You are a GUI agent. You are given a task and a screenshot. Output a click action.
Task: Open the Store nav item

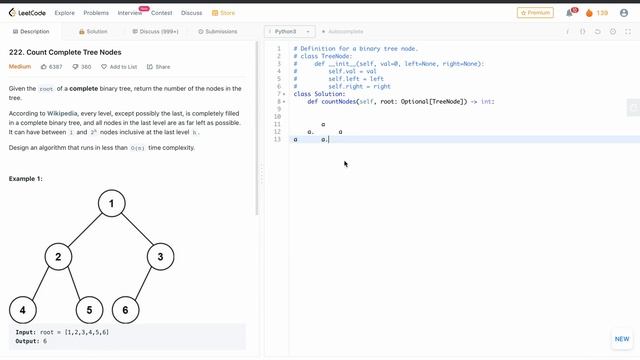pos(223,13)
